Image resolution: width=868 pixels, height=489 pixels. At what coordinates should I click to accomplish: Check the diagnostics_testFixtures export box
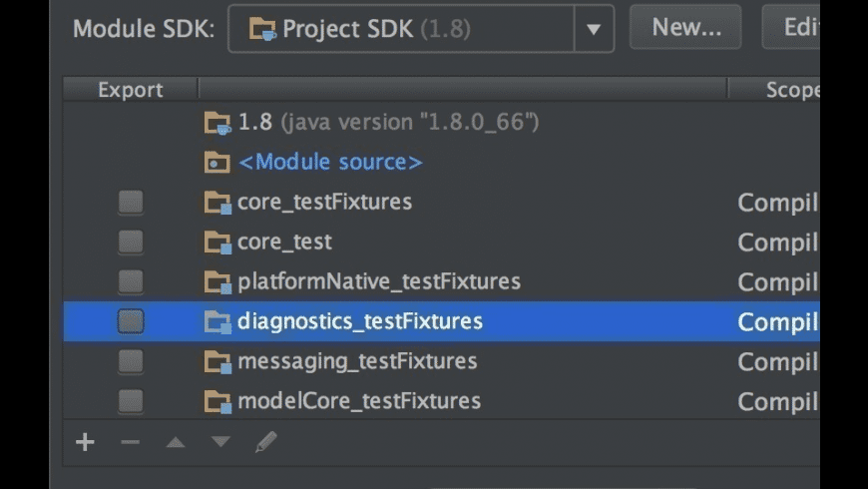point(131,321)
